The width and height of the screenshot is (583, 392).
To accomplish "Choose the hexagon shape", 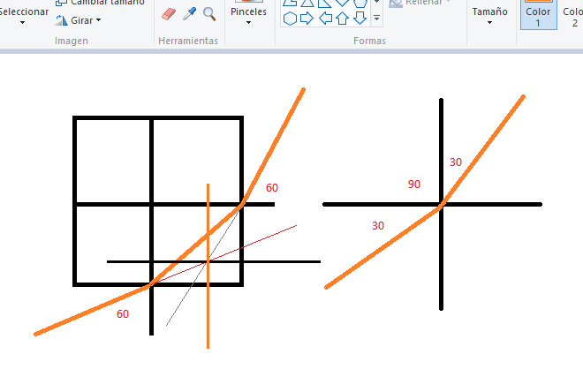I will [x=290, y=18].
